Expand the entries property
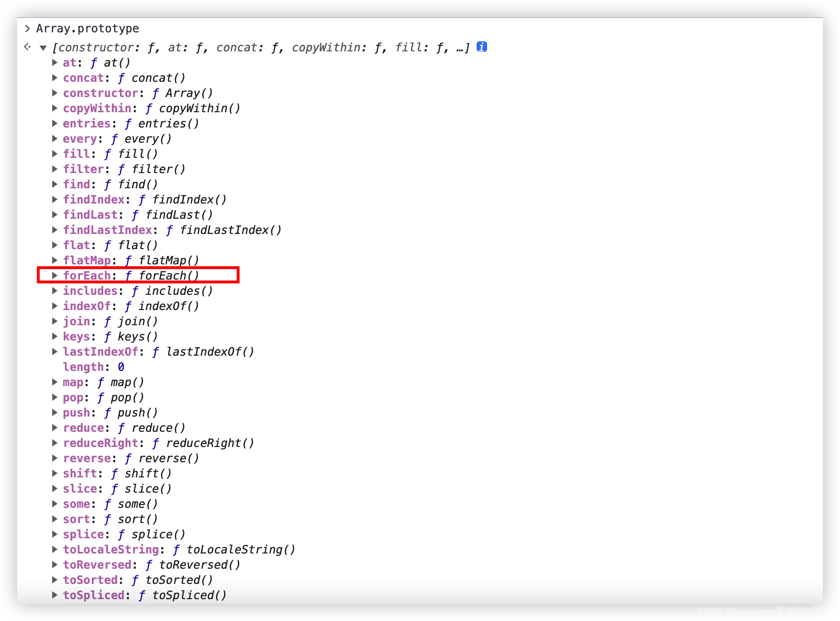The height and width of the screenshot is (621, 840). 55,123
